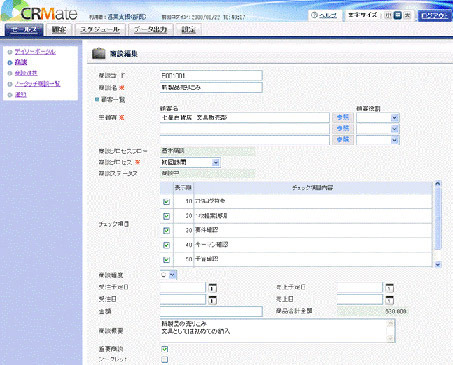Open ノータッチ商談一覧 in the sidebar
The image size is (453, 365).
[x=37, y=84]
